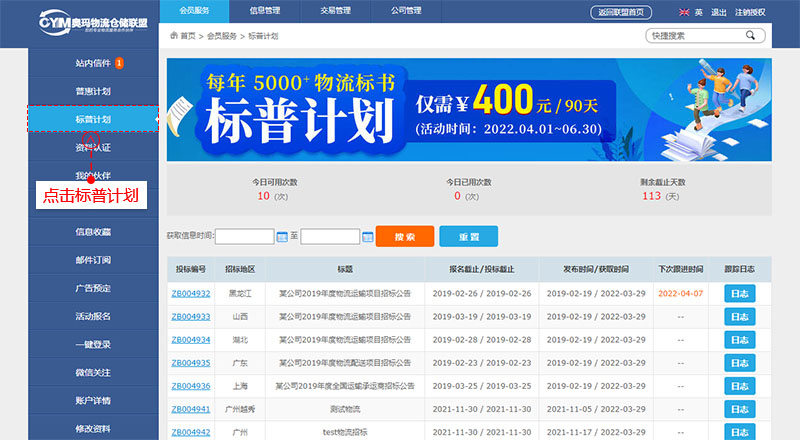Open the start date calendar picker
Screen dimensions: 800x440
[282, 237]
